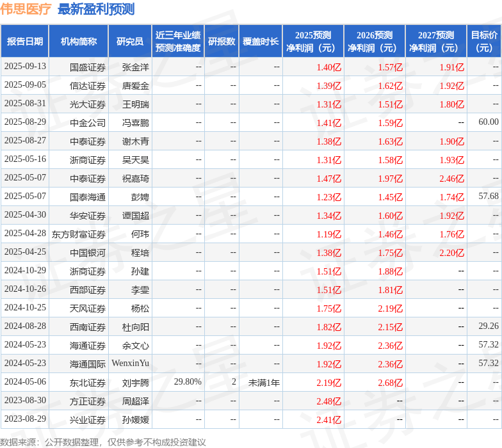Select date cell 2025-08-31
The height and width of the screenshot is (448, 502).
[25, 104]
